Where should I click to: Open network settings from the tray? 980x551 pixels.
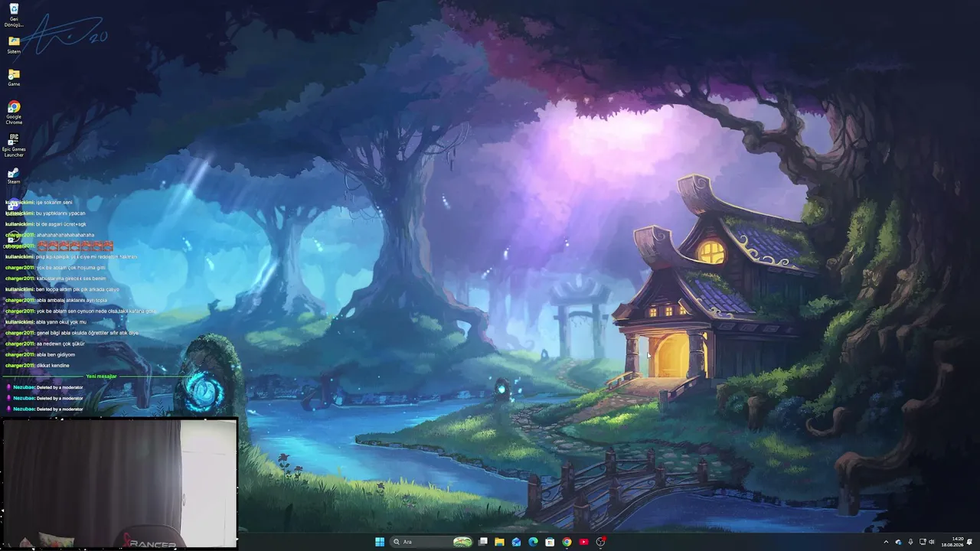coord(923,542)
